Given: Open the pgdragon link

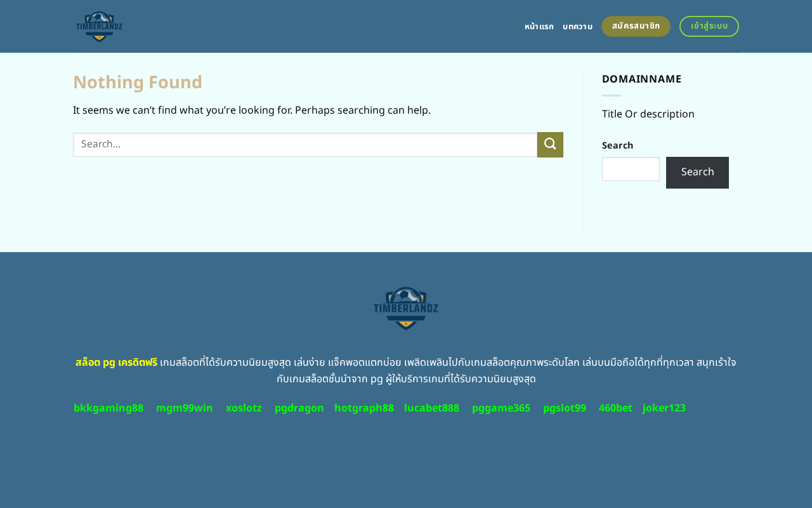Looking at the screenshot, I should (299, 408).
